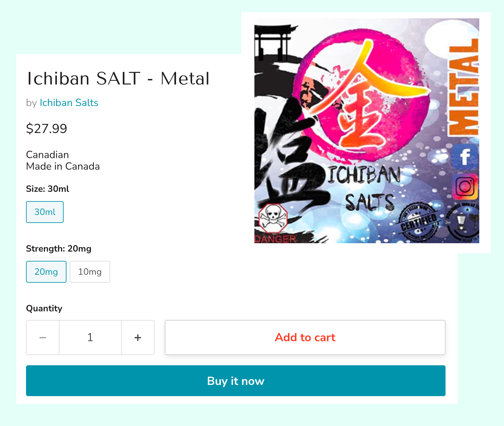Image resolution: width=504 pixels, height=426 pixels.
Task: Open the Ichiban Salts brand link
Action: tap(69, 103)
